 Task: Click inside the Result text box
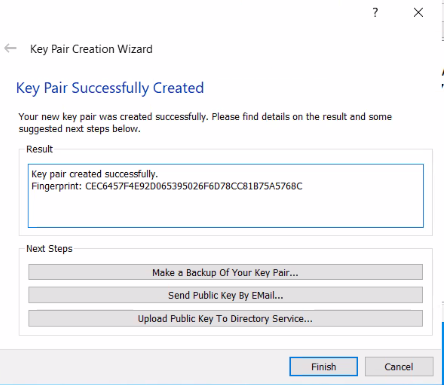coord(226,196)
